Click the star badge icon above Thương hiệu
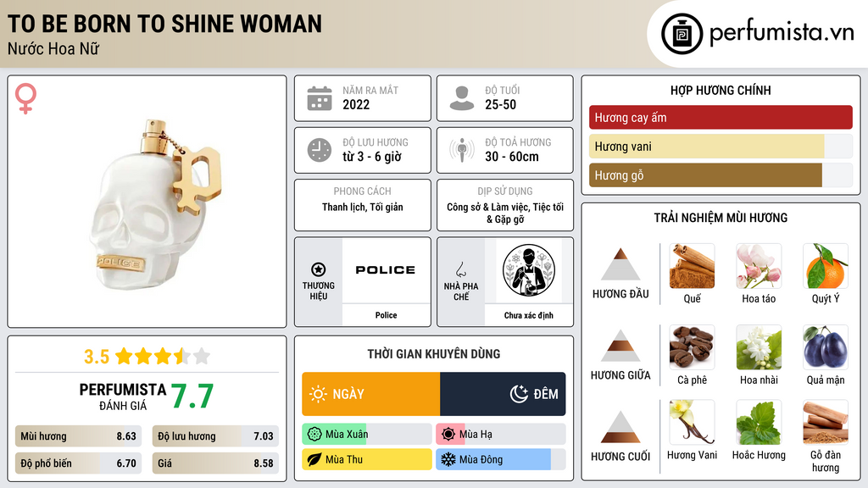Screen dimensions: 868x488 319,269
